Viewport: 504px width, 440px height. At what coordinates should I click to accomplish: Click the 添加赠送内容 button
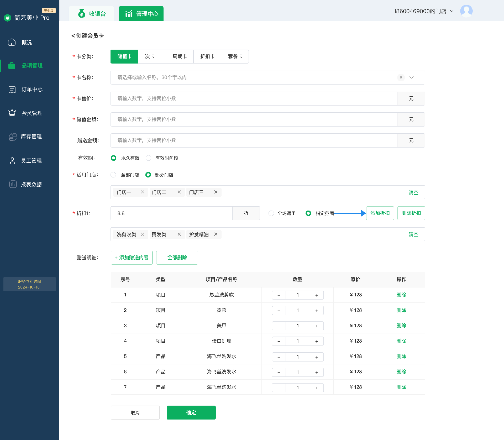[132, 258]
